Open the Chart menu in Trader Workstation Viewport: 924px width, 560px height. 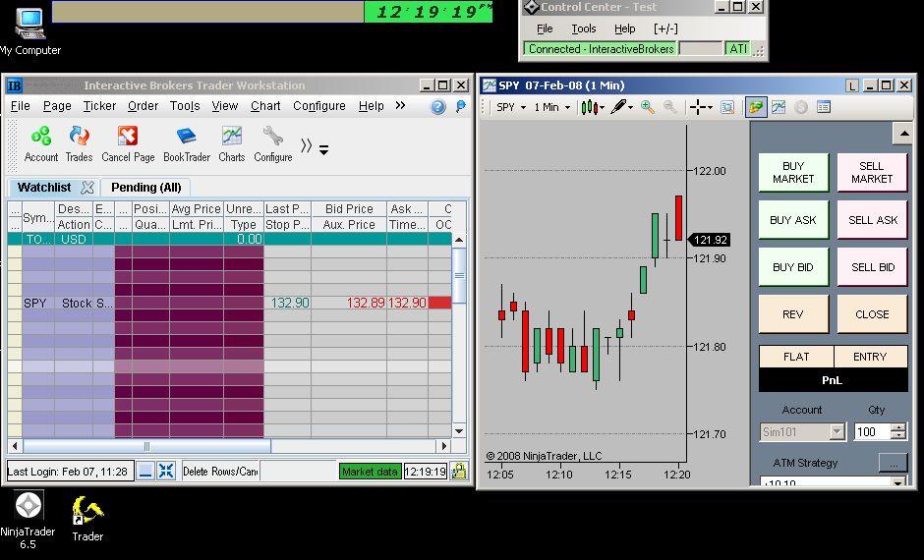tap(265, 106)
